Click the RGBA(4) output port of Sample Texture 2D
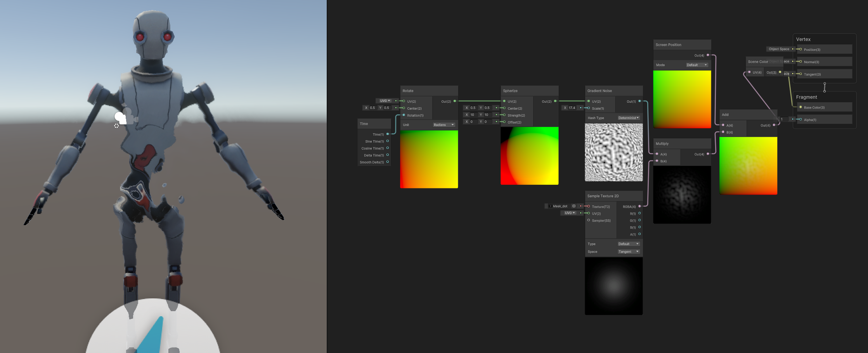The height and width of the screenshot is (353, 868). pyautogui.click(x=639, y=206)
